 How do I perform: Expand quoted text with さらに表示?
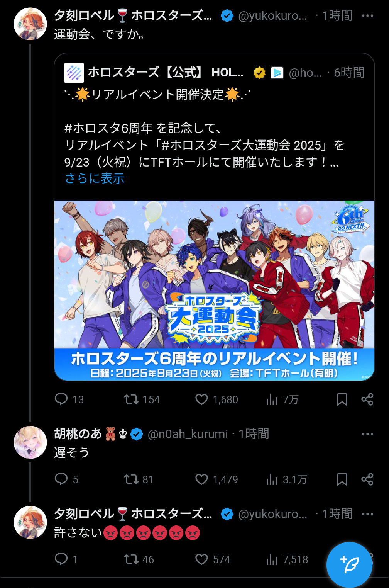[95, 178]
